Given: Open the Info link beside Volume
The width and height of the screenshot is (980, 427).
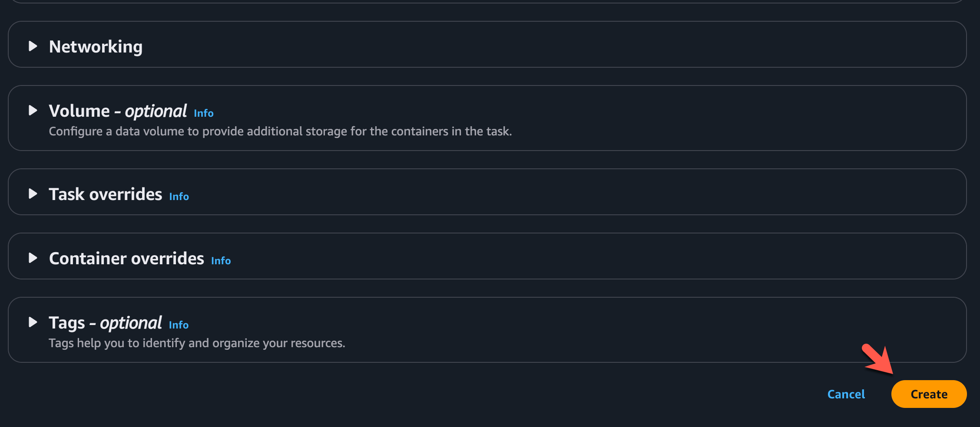Looking at the screenshot, I should tap(203, 113).
